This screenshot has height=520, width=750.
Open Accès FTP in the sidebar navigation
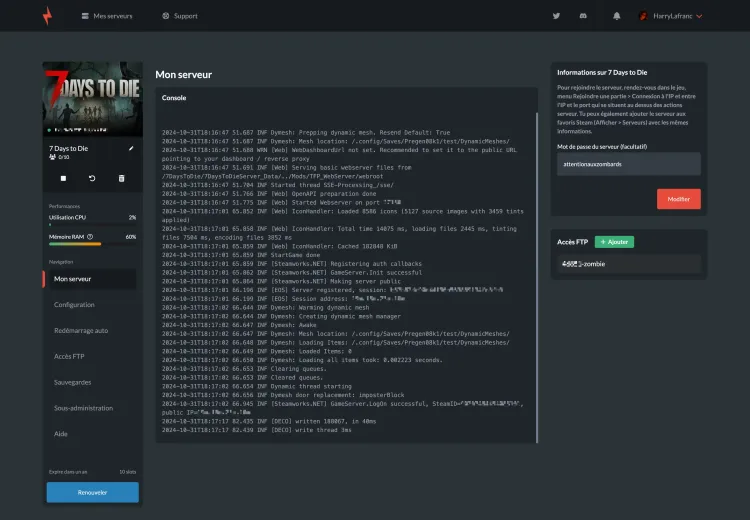click(69, 356)
